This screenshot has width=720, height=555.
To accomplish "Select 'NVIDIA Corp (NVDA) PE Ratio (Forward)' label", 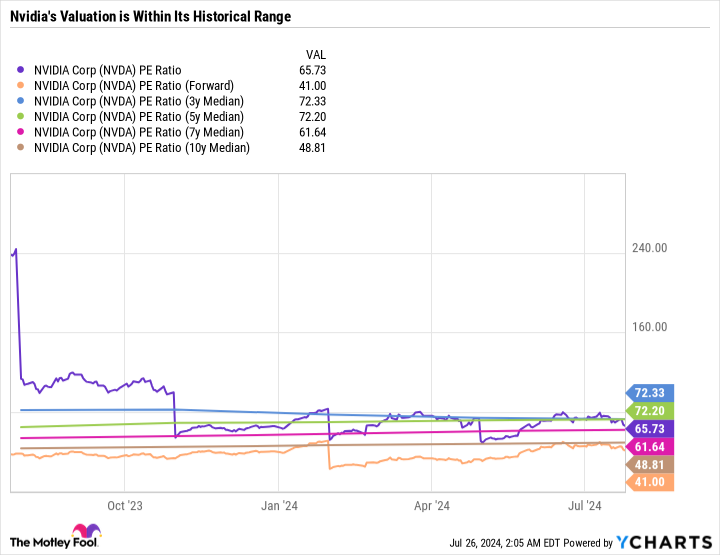I will coord(134,86).
